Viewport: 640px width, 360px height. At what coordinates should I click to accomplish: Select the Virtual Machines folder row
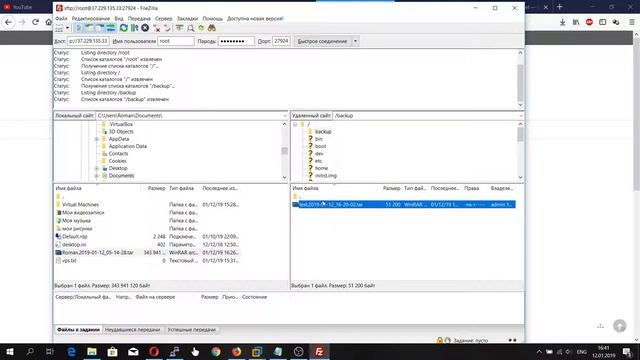pos(147,204)
